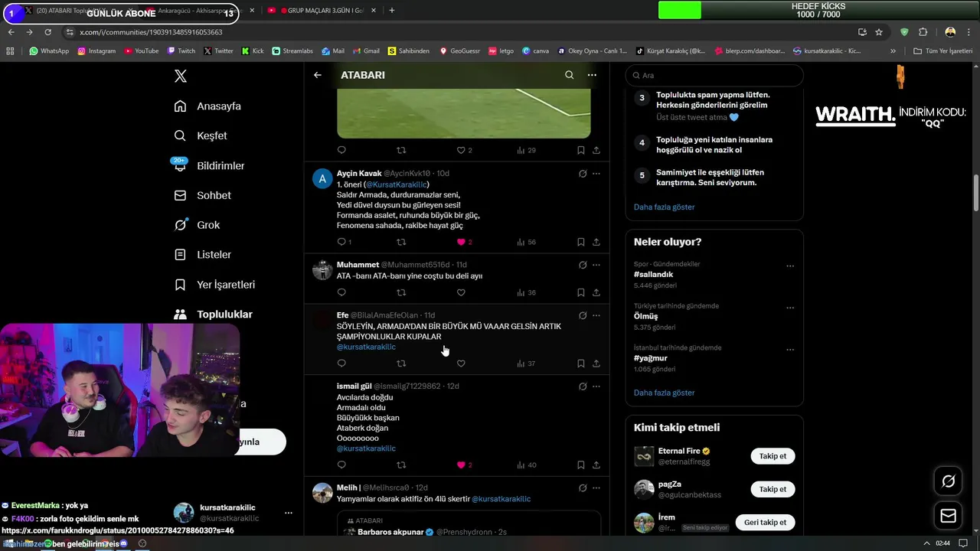Screen dimensions: 980x551
Task: Open Listeler in sidebar
Action: 202,255
